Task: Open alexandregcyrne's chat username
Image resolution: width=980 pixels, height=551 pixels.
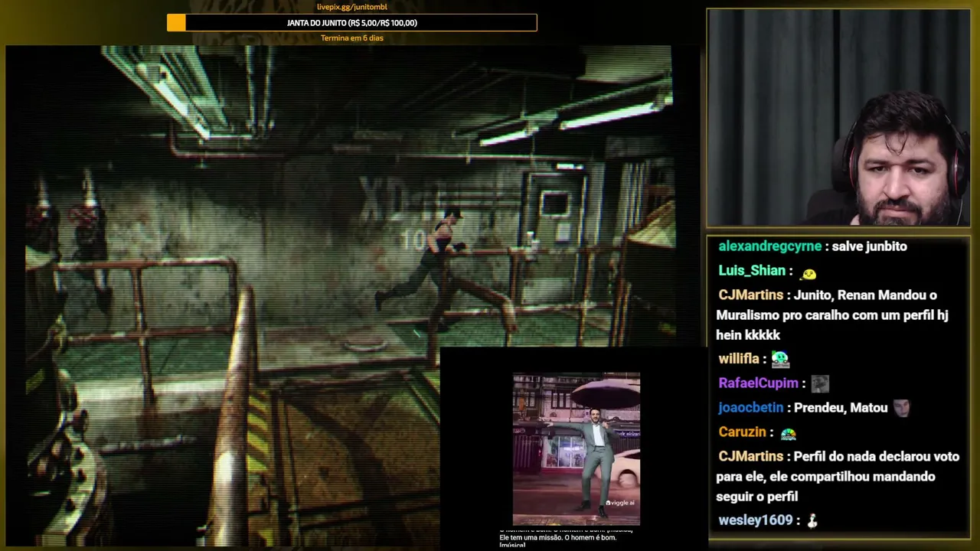Action: [769, 246]
